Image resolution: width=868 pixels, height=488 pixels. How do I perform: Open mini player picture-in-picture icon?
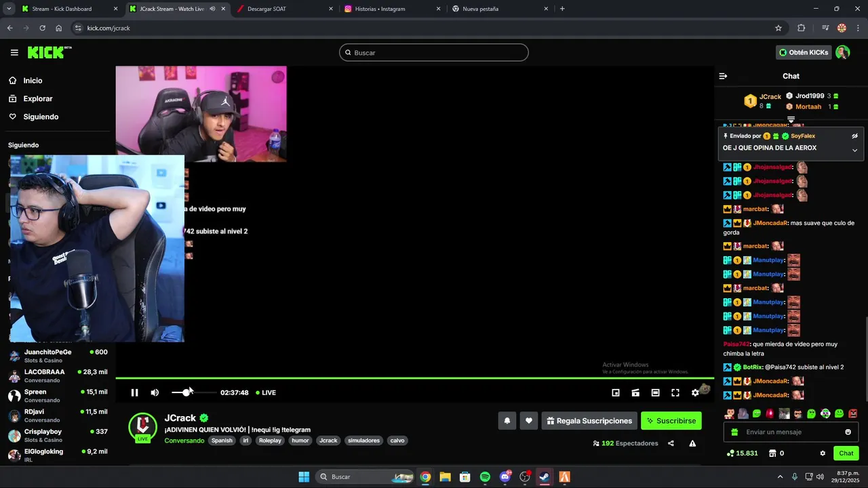coord(616,392)
